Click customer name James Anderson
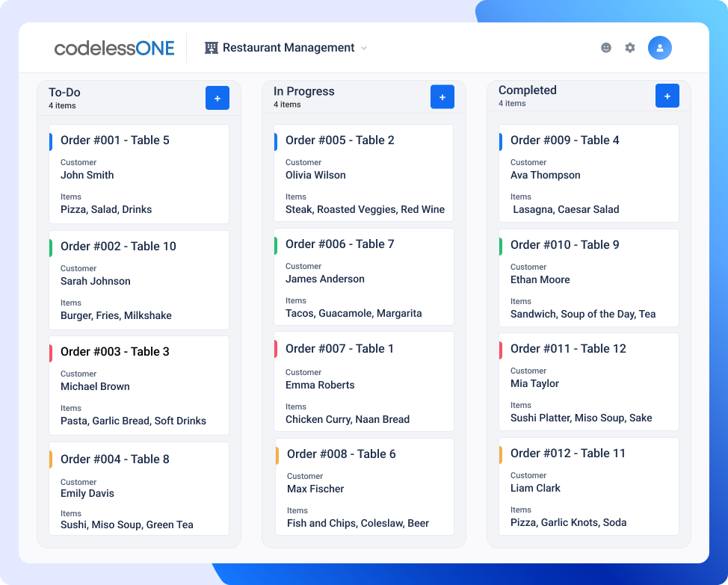Viewport: 728px width, 585px height. point(325,279)
